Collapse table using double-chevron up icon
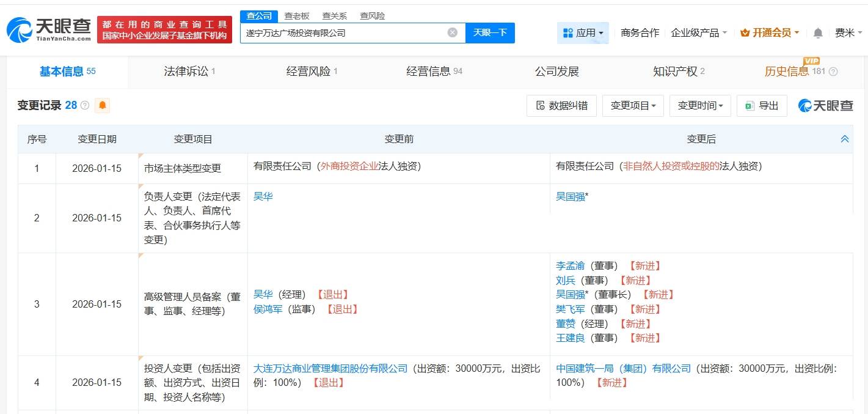The height and width of the screenshot is (414, 868). pos(845,139)
